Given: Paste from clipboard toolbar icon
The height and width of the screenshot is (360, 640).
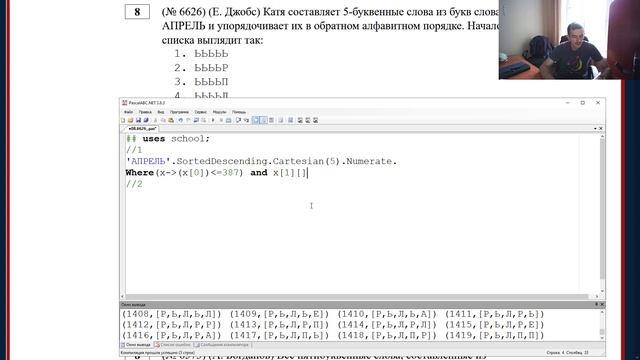Looking at the screenshot, I should pos(171,120).
